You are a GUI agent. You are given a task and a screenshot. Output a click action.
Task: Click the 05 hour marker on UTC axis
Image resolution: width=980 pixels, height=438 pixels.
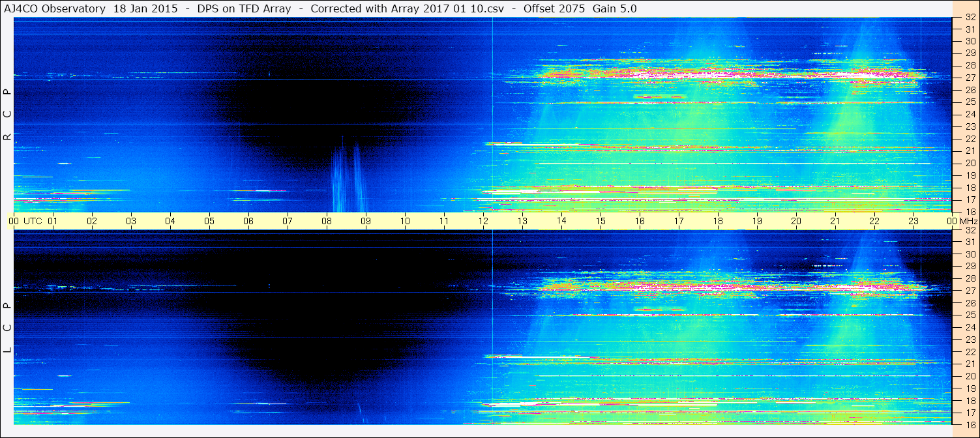[x=209, y=221]
